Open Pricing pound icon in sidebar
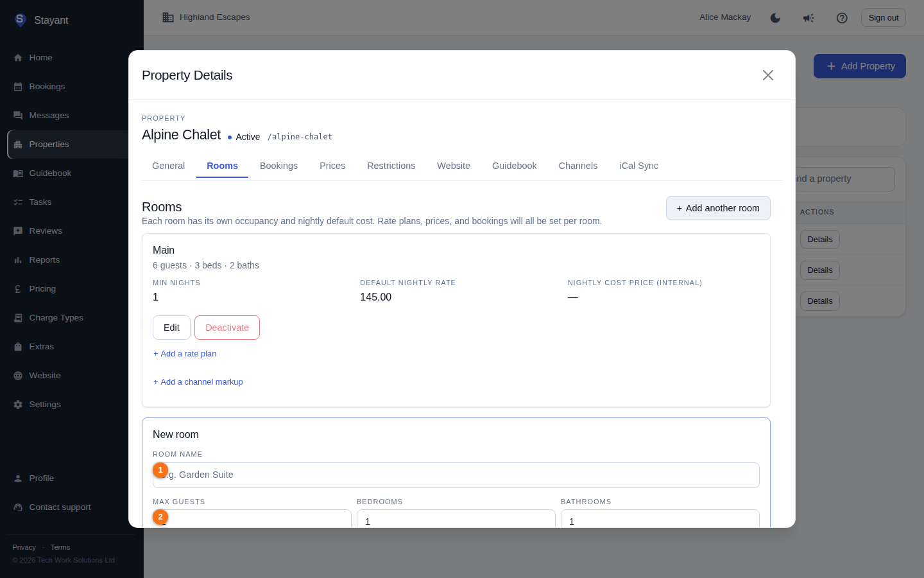The image size is (924, 578). point(18,289)
